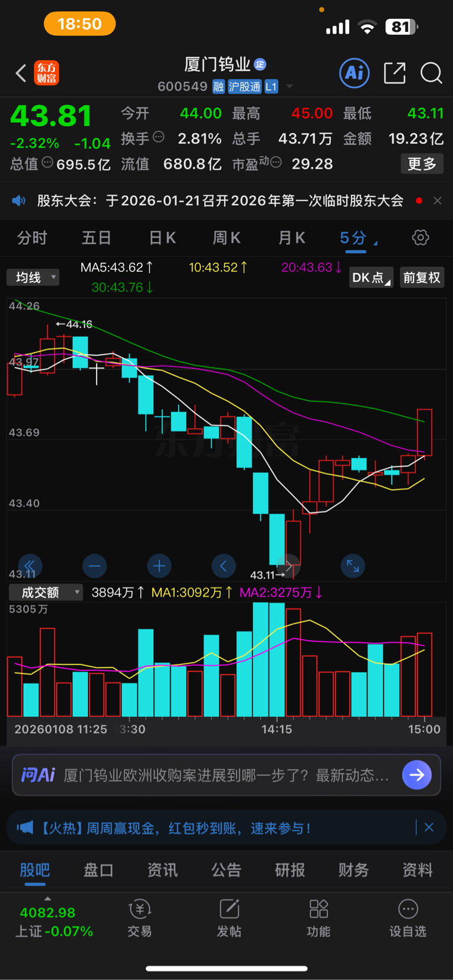Submit the Ai question arrow button
Viewport: 453px width, 980px height.
pyautogui.click(x=417, y=775)
